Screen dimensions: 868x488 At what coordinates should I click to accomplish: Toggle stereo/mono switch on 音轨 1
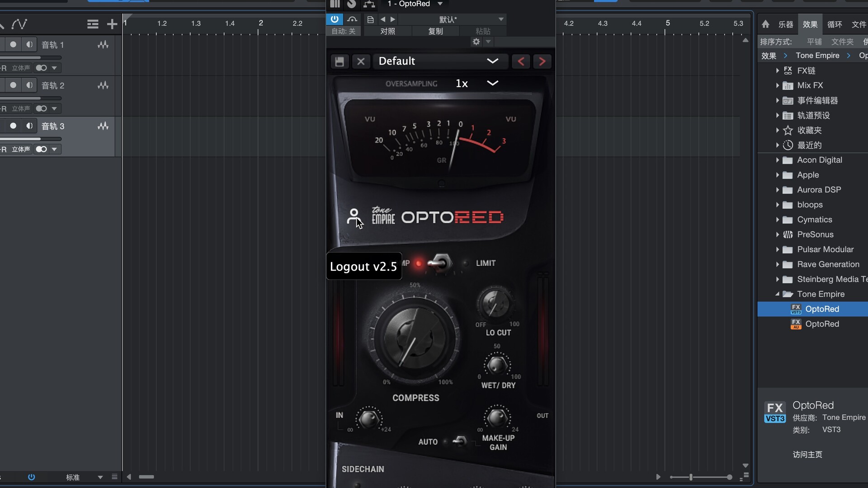click(x=41, y=68)
